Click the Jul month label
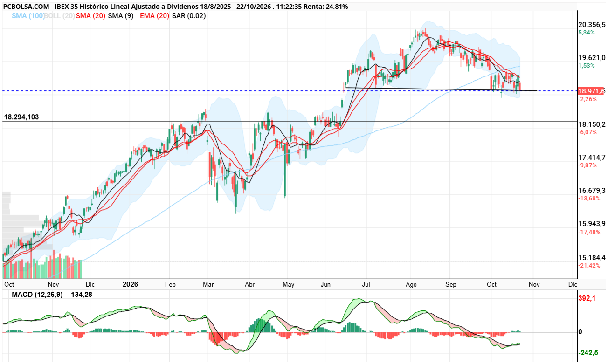Screen dimensions: 608x364 366,284
